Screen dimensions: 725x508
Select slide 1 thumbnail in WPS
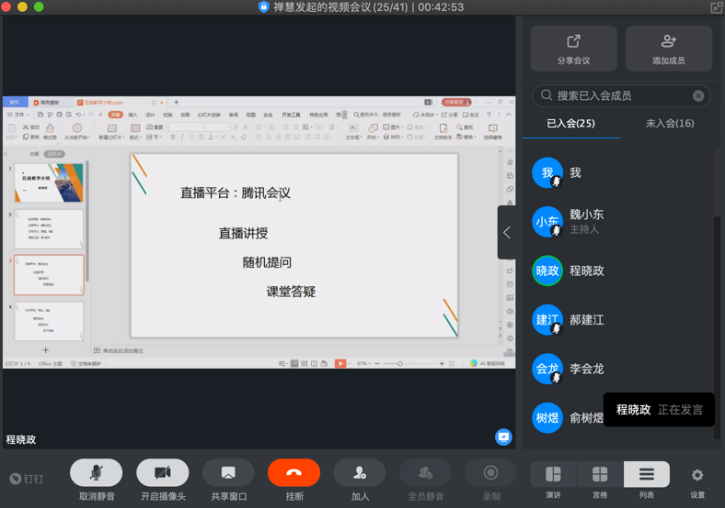click(x=49, y=183)
